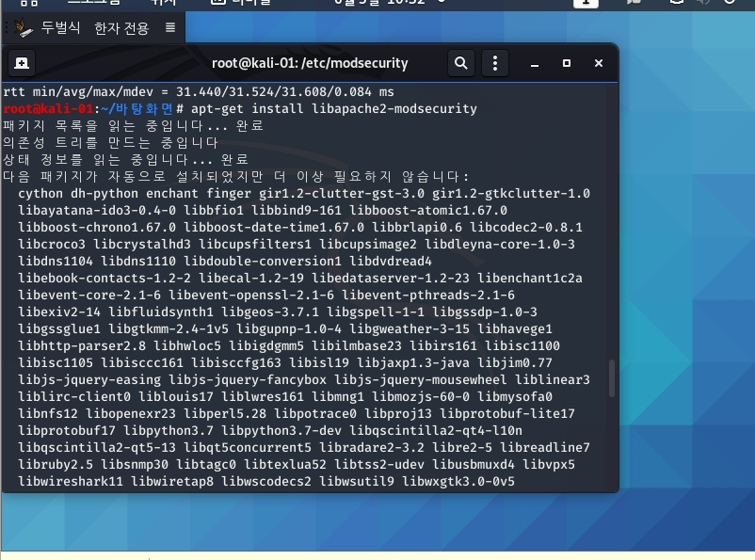Click the package name liblinear3
This screenshot has width=755, height=560.
[553, 380]
